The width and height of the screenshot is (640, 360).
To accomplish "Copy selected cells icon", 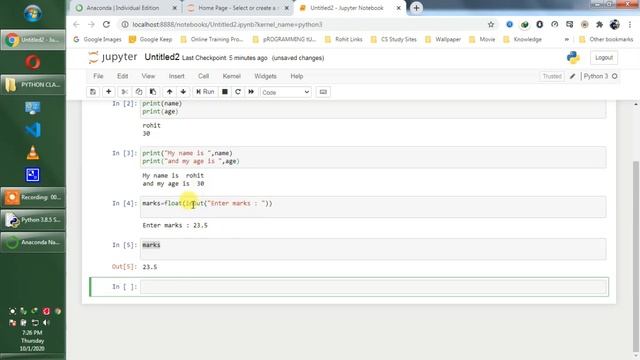I will pyautogui.click(x=139, y=92).
